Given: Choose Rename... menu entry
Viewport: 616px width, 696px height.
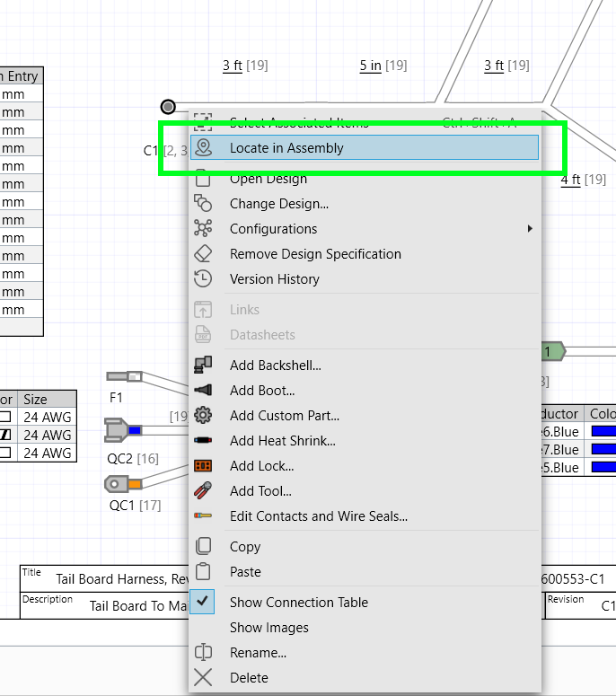Looking at the screenshot, I should point(365,652).
